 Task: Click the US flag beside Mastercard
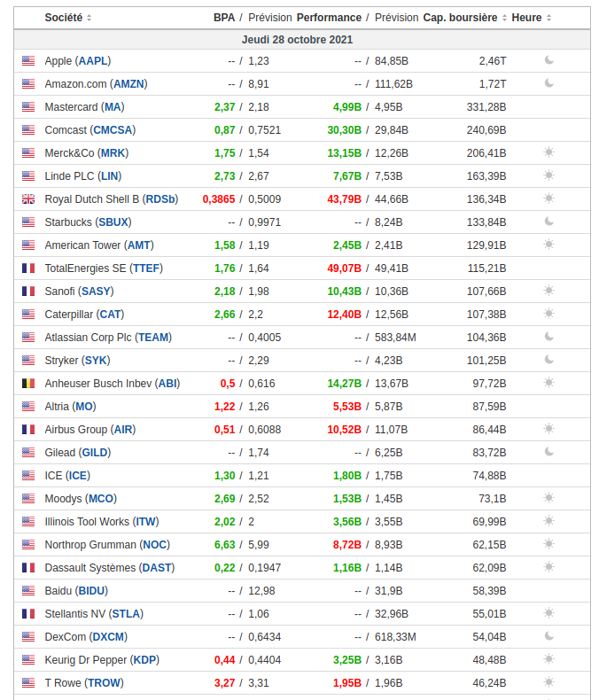pos(28,107)
